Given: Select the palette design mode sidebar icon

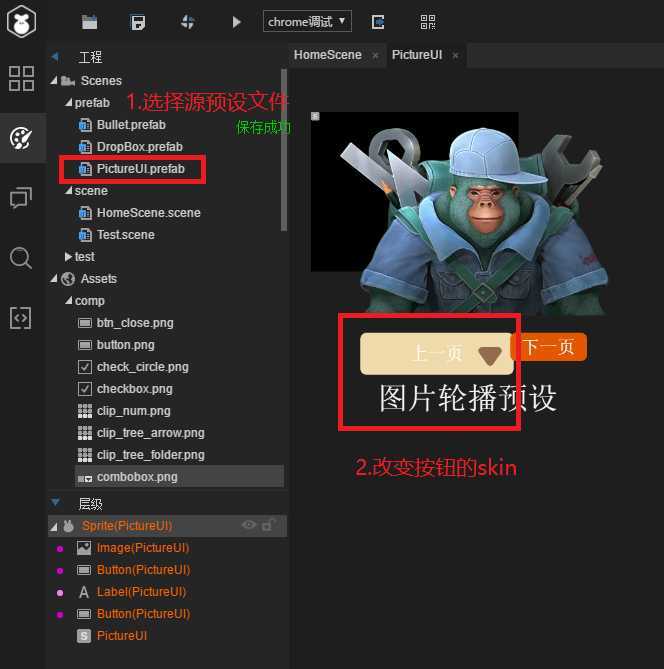Looking at the screenshot, I should pyautogui.click(x=21, y=138).
